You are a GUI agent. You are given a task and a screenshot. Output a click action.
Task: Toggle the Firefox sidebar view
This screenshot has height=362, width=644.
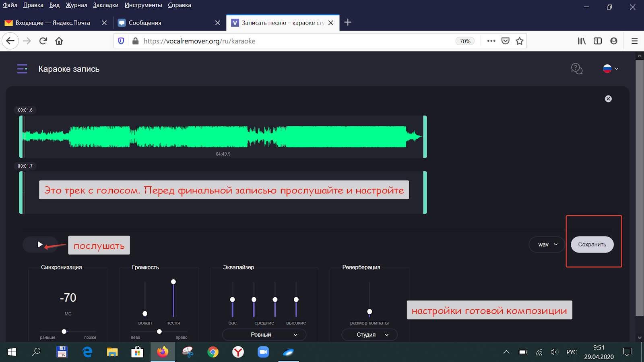(x=598, y=41)
